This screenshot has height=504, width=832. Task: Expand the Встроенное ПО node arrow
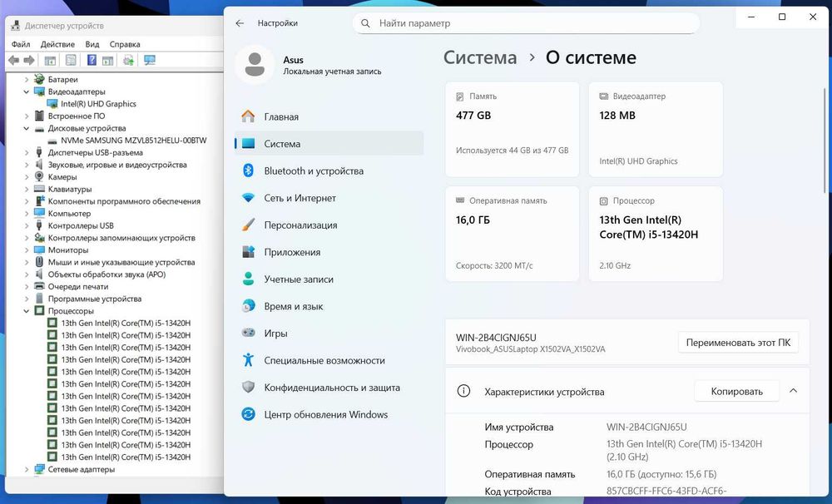[x=27, y=116]
